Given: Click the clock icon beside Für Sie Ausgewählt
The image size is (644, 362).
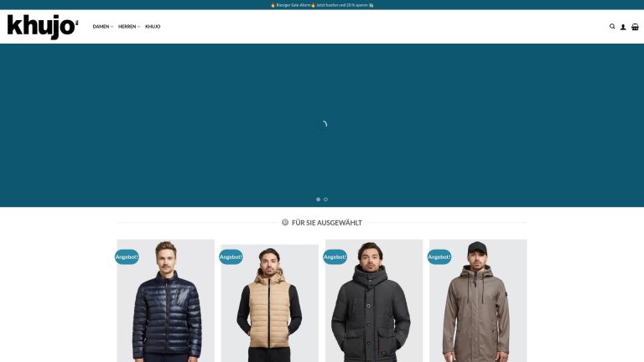Looking at the screenshot, I should click(285, 222).
